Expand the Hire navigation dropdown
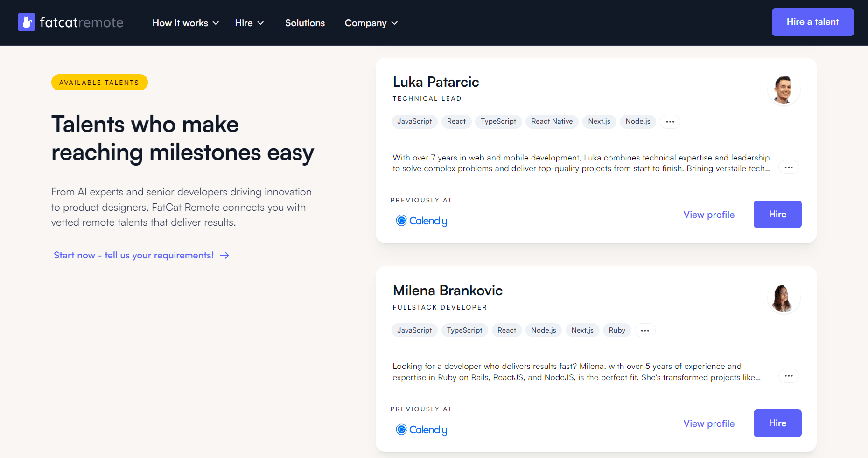 tap(249, 23)
